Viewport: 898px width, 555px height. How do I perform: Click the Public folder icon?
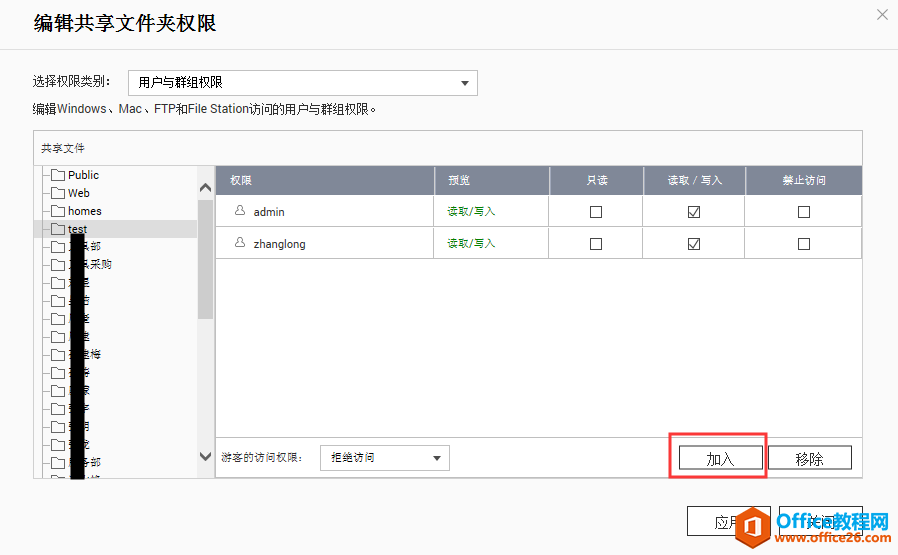(58, 175)
